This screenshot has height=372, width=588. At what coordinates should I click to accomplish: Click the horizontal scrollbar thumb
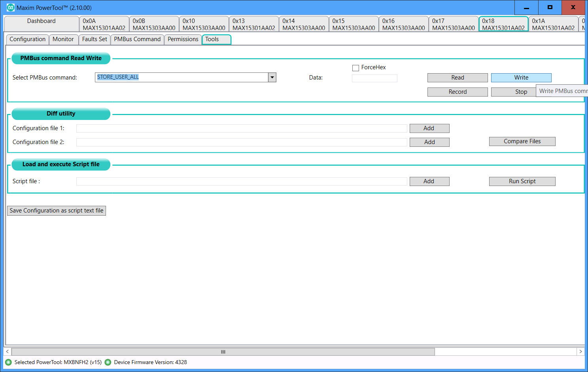(223, 352)
